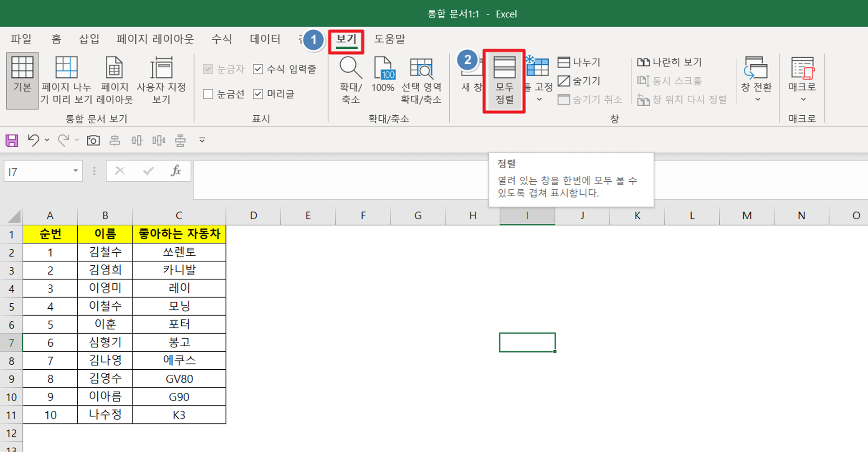Screen dimensions: 868x452
Task: Select the cell containing 심형기
Action: [x=105, y=343]
